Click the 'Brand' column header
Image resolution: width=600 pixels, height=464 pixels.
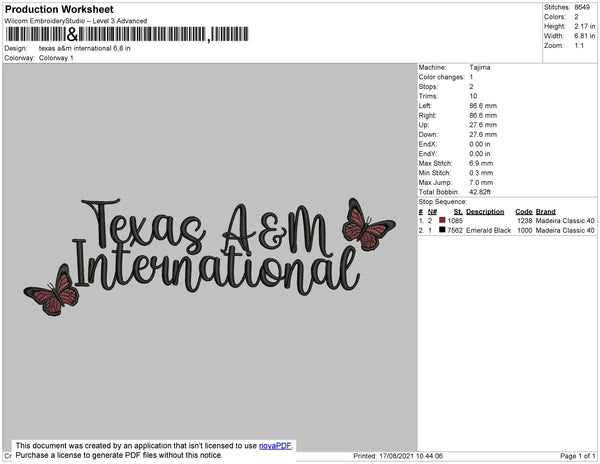point(546,212)
